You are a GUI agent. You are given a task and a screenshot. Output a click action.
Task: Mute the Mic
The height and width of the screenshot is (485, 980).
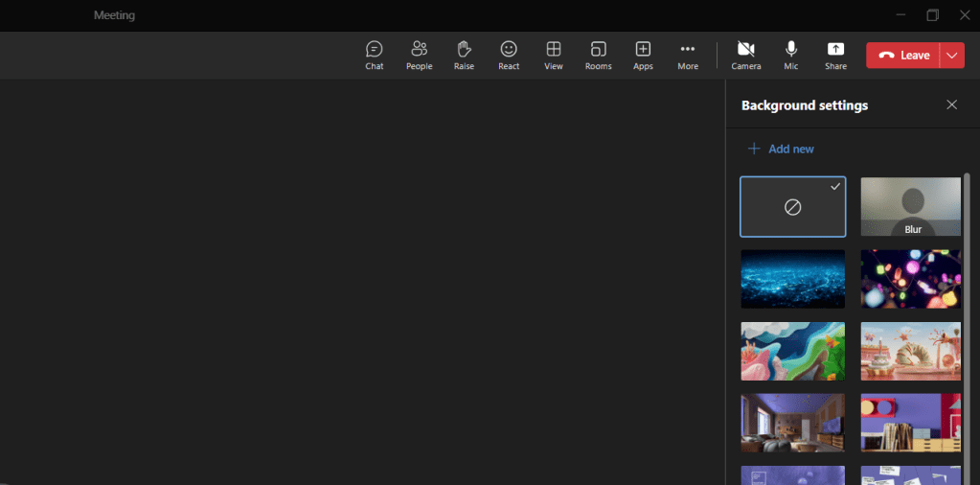pyautogui.click(x=790, y=55)
